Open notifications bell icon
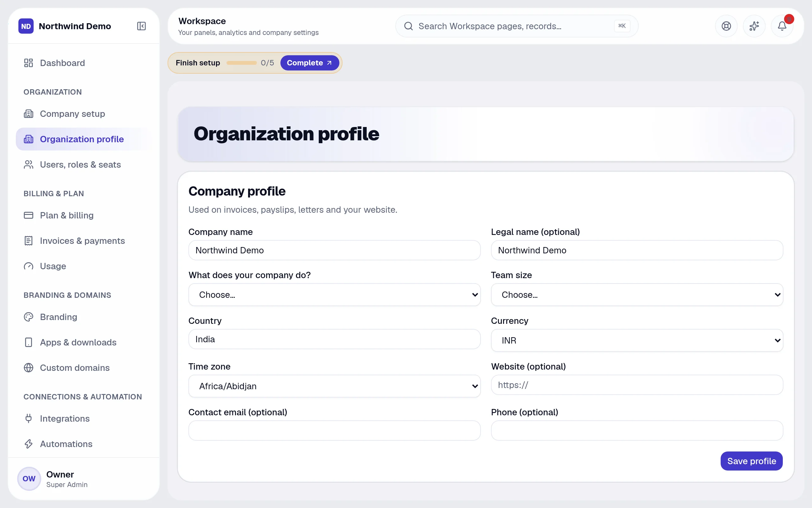The height and width of the screenshot is (508, 812). (782, 26)
